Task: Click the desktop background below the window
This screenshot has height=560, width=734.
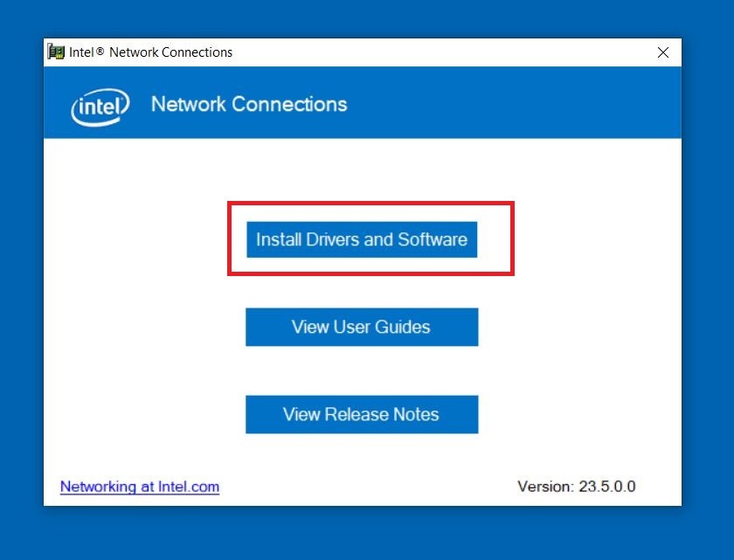Action: pyautogui.click(x=367, y=533)
